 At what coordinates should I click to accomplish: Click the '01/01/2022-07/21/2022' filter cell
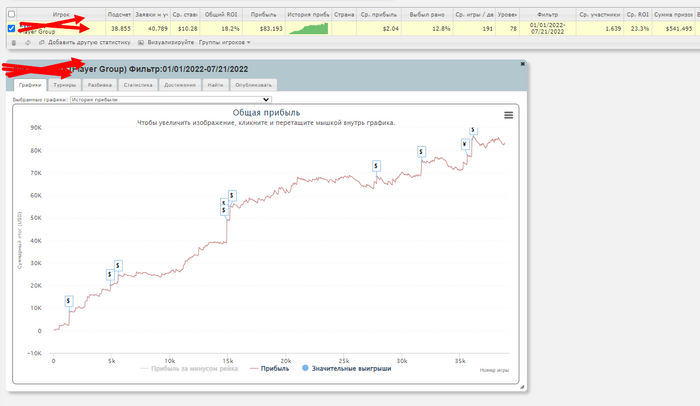pos(547,29)
